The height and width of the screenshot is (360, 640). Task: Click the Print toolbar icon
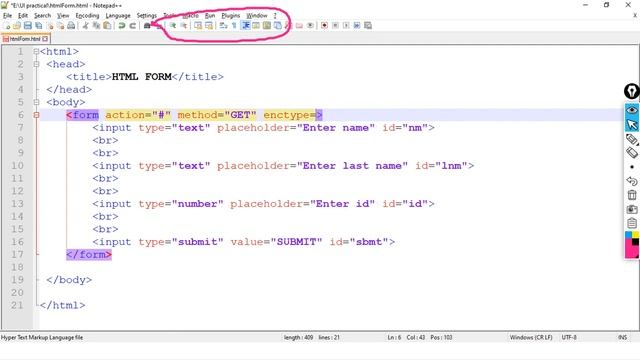click(71, 25)
